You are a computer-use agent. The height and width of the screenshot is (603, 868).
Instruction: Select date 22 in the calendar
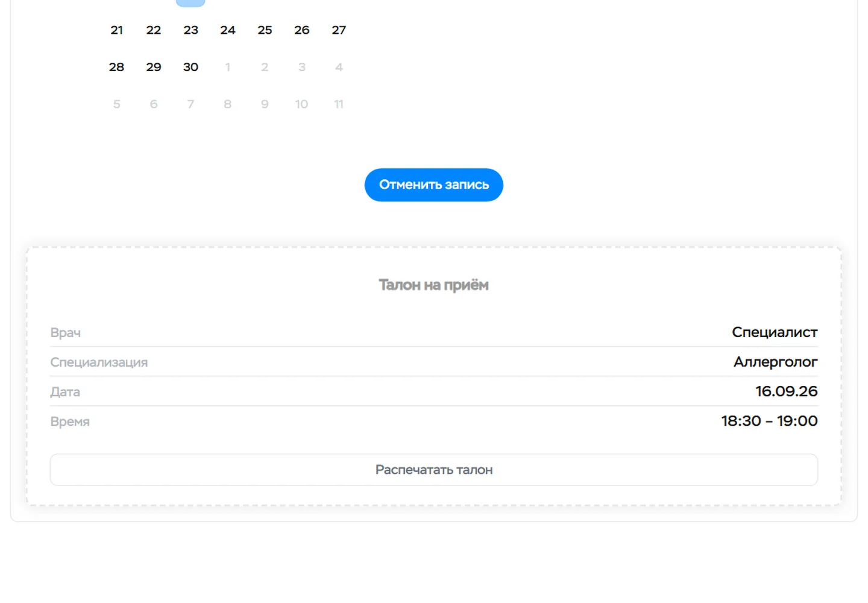pos(154,30)
